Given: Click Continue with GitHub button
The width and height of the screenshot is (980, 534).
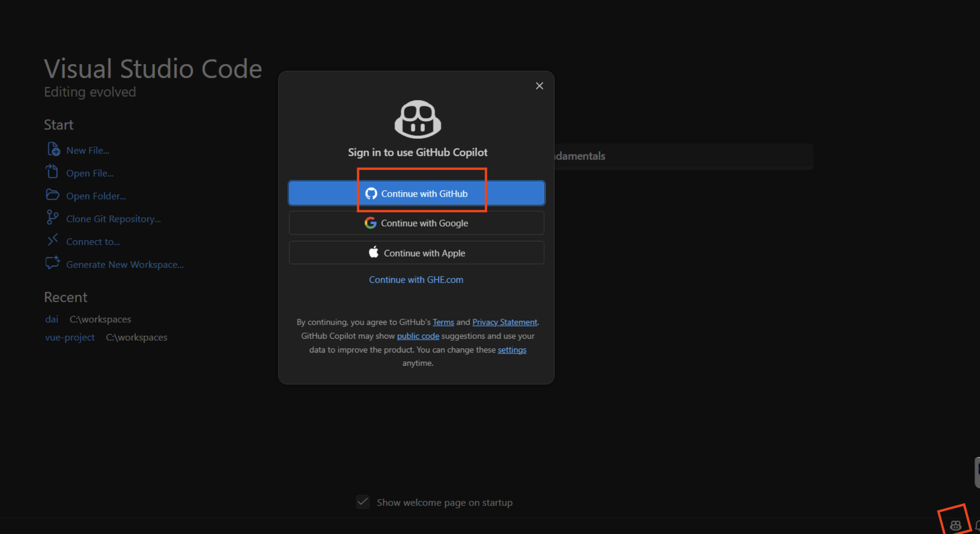Looking at the screenshot, I should click(x=416, y=193).
